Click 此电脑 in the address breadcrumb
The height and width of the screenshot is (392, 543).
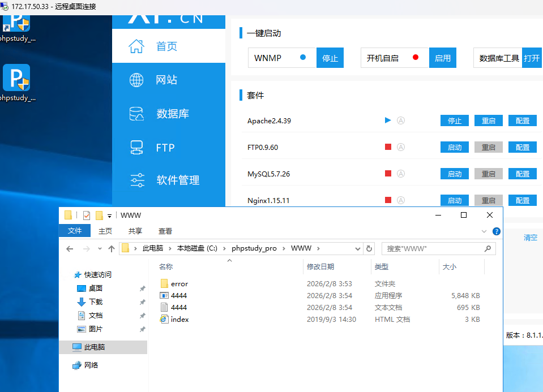(153, 248)
